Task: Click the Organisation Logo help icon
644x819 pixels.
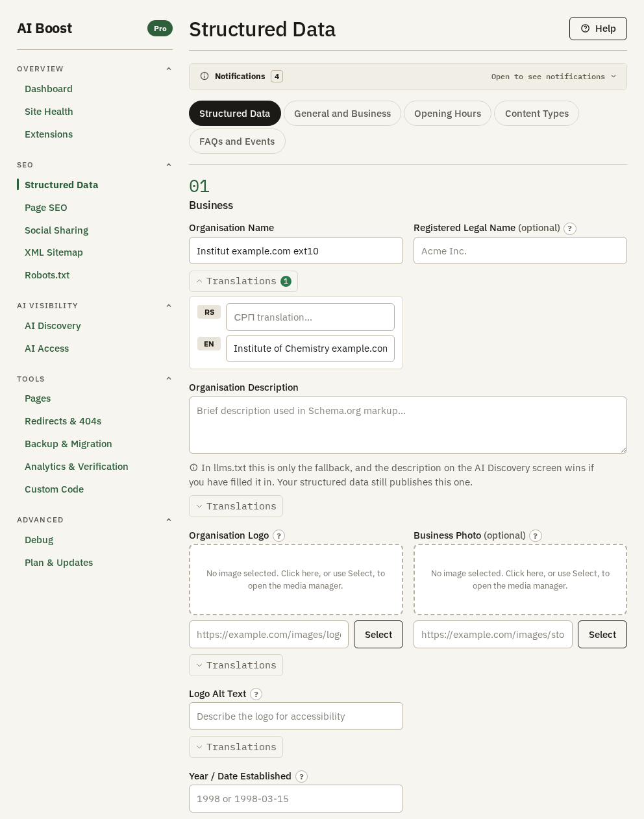Action: (x=279, y=536)
